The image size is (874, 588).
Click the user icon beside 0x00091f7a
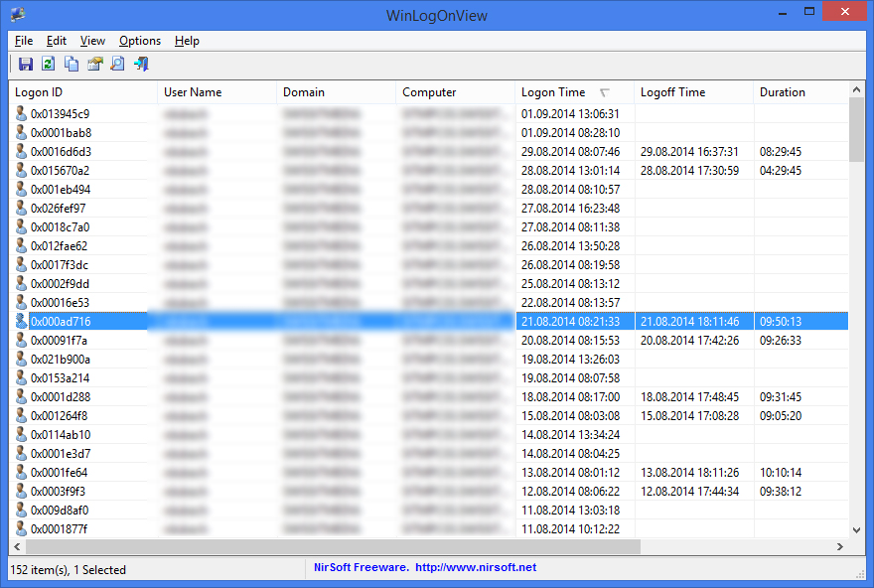pyautogui.click(x=21, y=341)
